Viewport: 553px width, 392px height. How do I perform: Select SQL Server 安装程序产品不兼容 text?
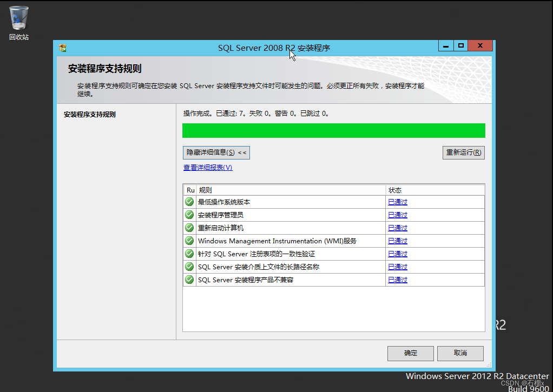coord(246,280)
